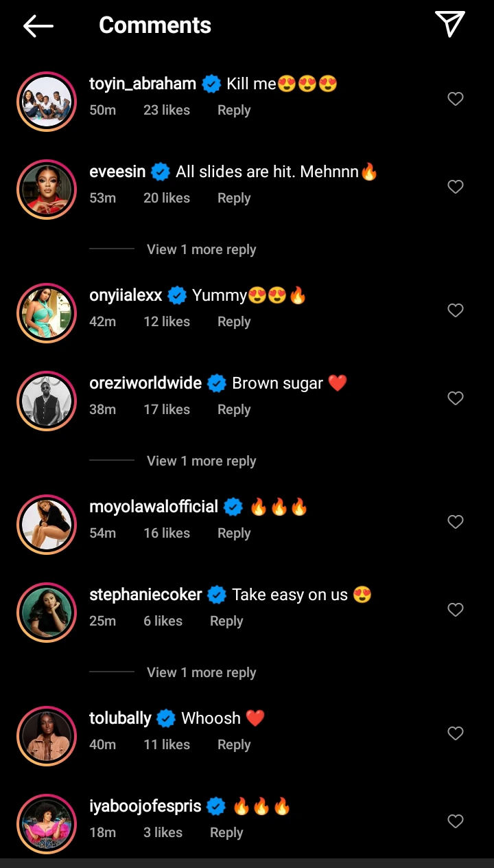This screenshot has width=494, height=868.
Task: Reply to toyin_abraham's comment
Action: (234, 111)
